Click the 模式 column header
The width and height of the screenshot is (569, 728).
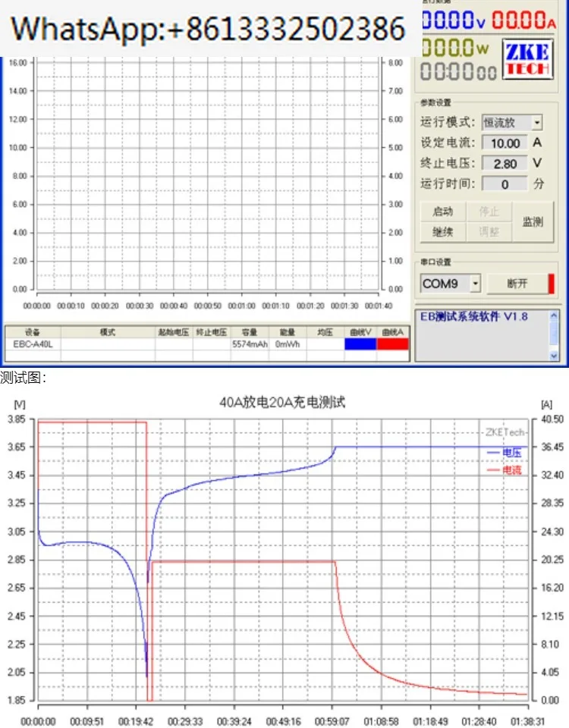pyautogui.click(x=108, y=332)
